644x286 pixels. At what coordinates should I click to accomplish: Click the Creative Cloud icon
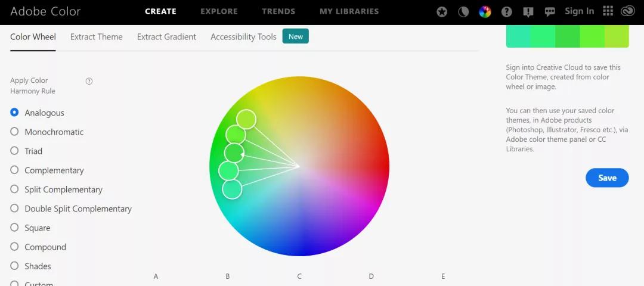click(628, 11)
